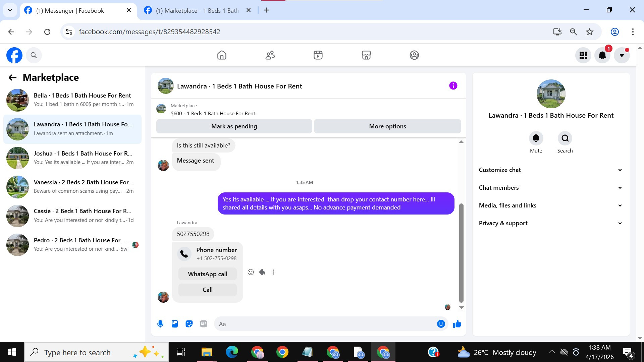Open the Joshua conversation

point(72,158)
